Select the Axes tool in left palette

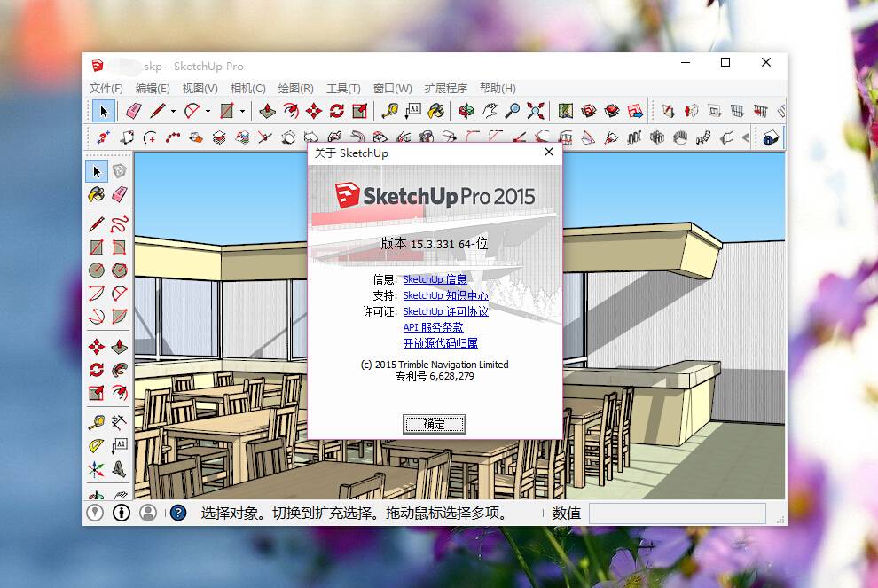click(x=97, y=469)
